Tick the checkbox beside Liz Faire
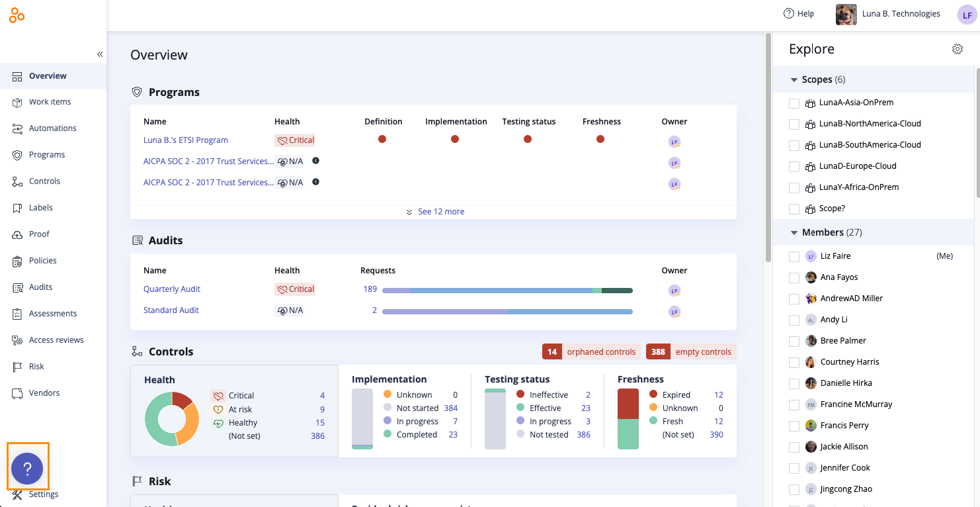This screenshot has height=507, width=980. tap(794, 256)
